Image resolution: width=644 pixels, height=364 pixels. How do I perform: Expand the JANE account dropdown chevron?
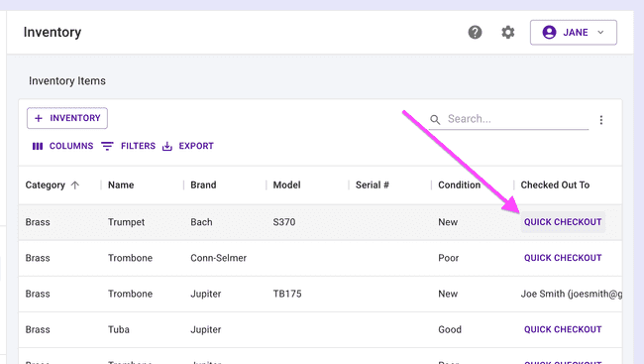click(x=600, y=32)
